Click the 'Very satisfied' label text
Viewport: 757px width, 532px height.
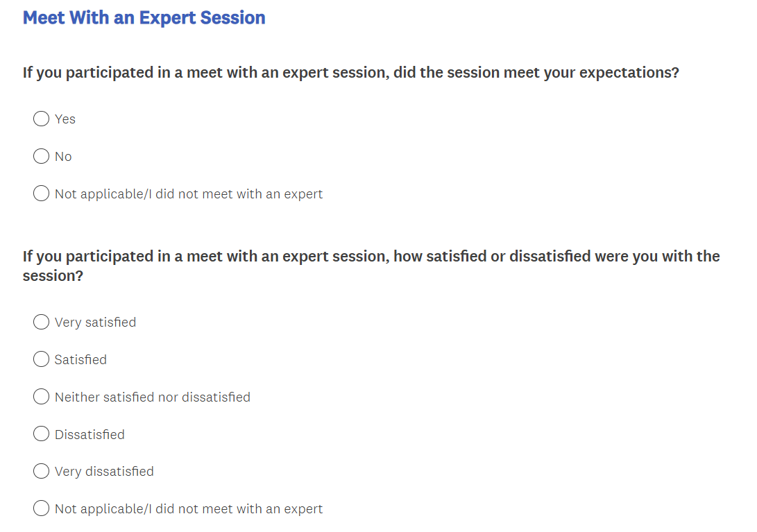(x=95, y=323)
